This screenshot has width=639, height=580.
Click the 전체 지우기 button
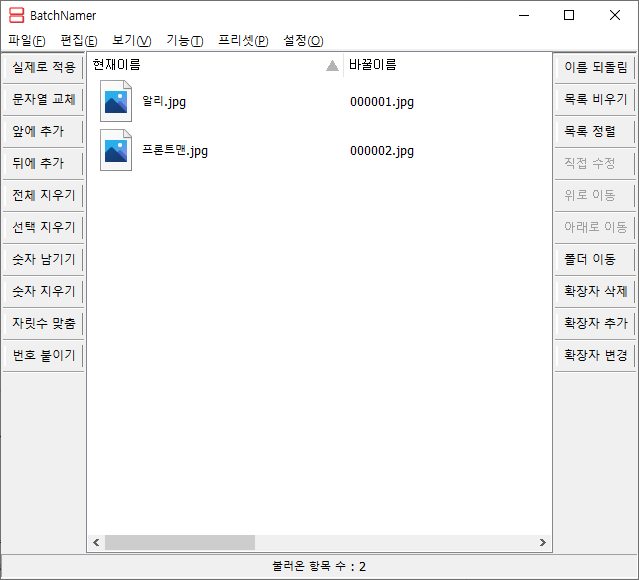pos(44,195)
